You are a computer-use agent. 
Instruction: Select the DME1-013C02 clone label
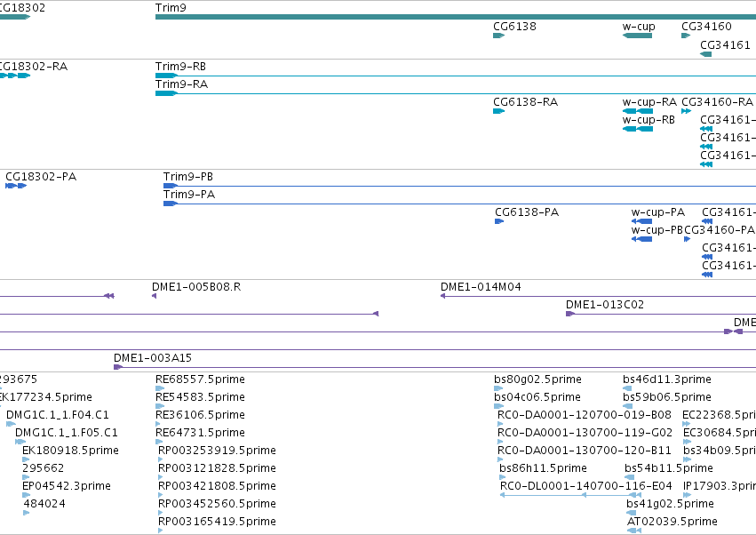click(605, 305)
